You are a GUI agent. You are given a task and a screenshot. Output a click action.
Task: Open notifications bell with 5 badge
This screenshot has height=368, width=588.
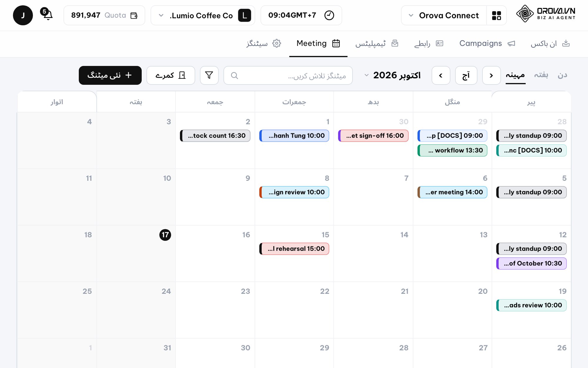[x=47, y=14]
